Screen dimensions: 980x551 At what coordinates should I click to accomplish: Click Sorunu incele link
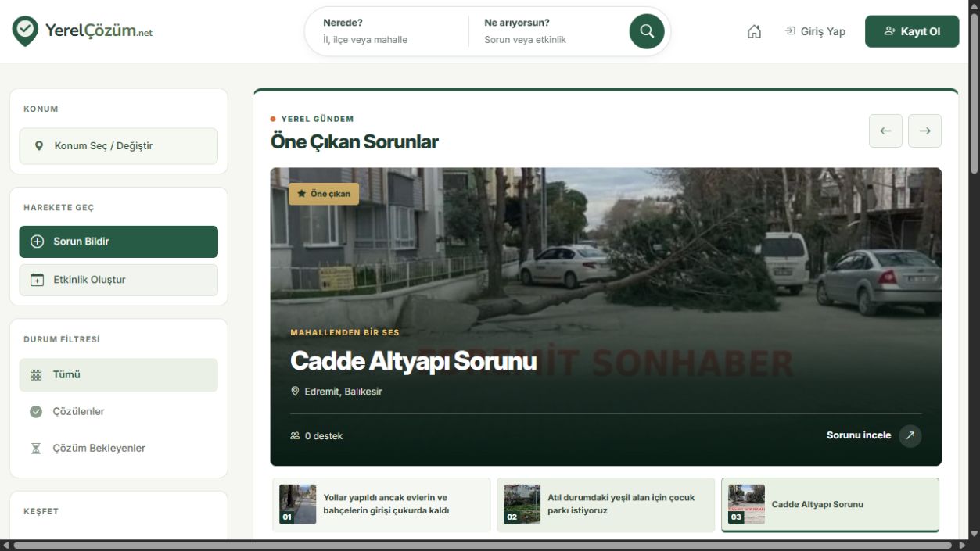point(859,435)
